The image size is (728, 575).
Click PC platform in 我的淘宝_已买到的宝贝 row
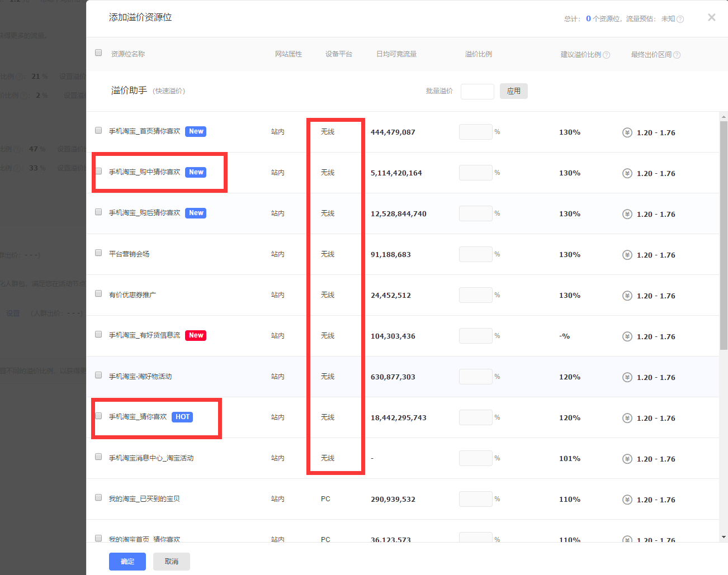325,499
